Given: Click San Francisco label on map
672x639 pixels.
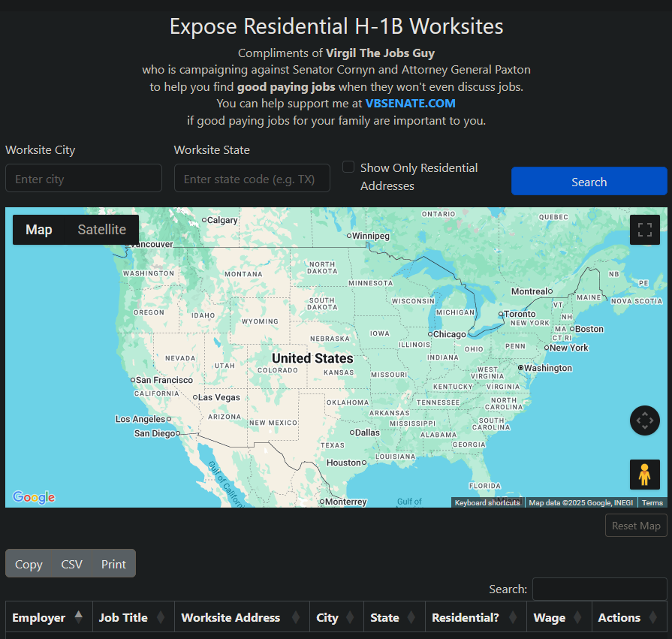Looking at the screenshot, I should point(164,380).
